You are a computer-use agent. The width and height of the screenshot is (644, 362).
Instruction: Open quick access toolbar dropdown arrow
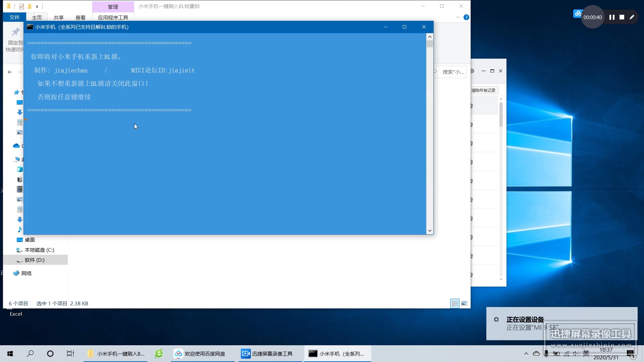click(37, 6)
